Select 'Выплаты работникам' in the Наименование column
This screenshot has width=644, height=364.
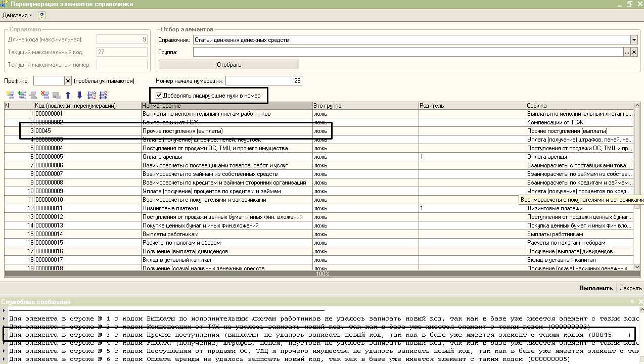(227, 234)
